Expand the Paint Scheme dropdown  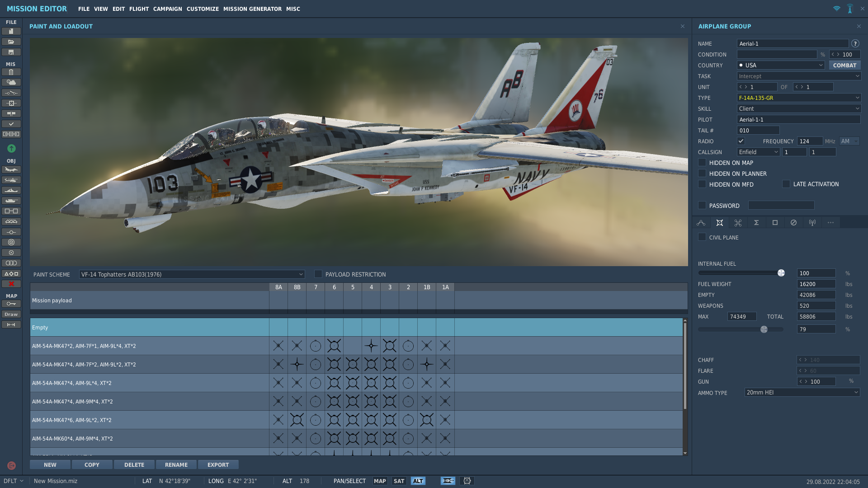(192, 274)
